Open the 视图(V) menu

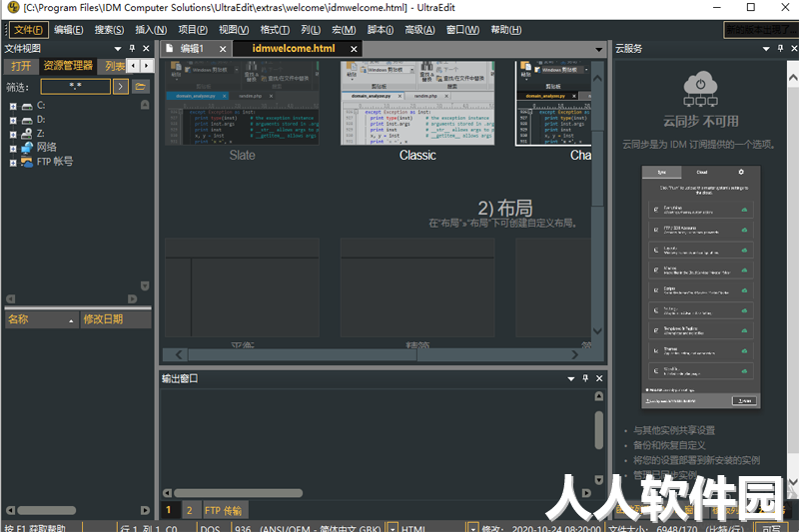(x=234, y=30)
